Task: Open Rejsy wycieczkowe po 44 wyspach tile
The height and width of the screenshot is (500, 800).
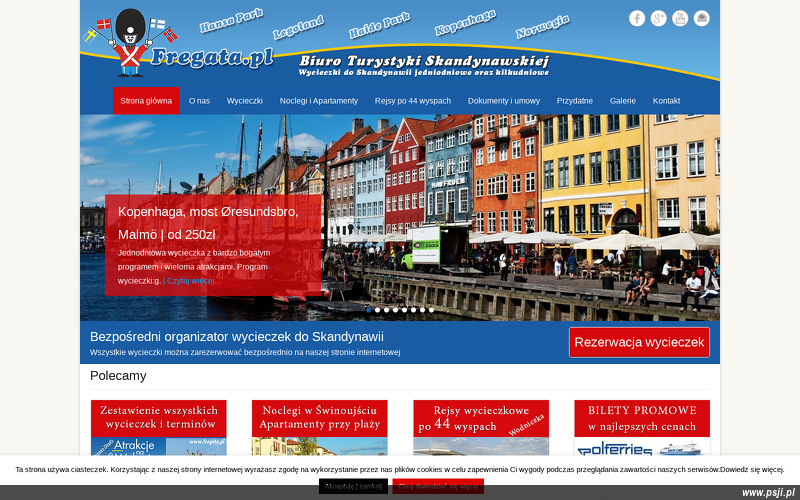Action: (481, 428)
